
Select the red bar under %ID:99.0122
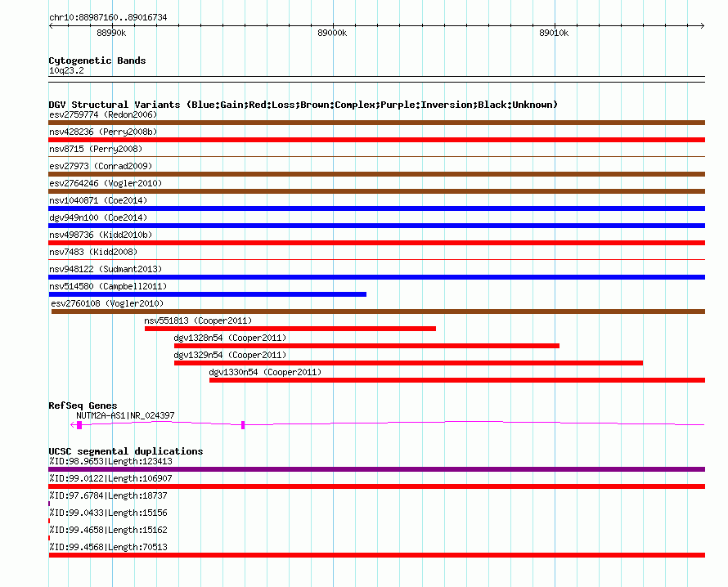[376, 486]
